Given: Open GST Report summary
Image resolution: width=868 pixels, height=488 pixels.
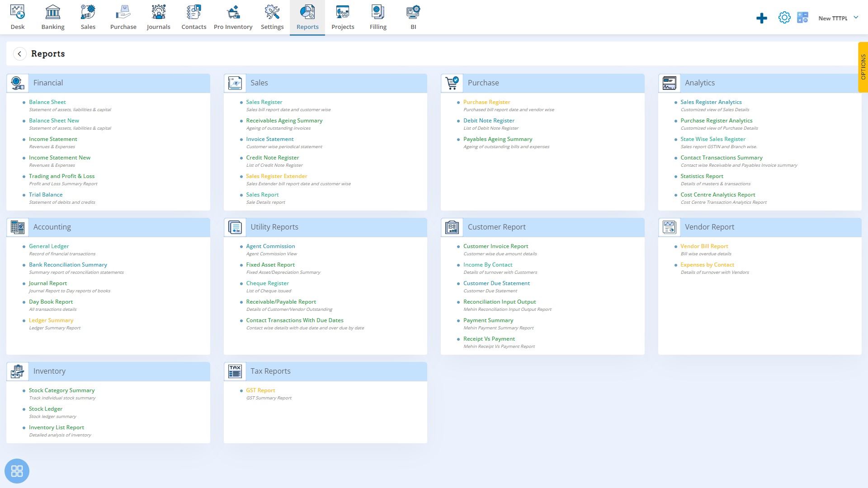Looking at the screenshot, I should 260,390.
